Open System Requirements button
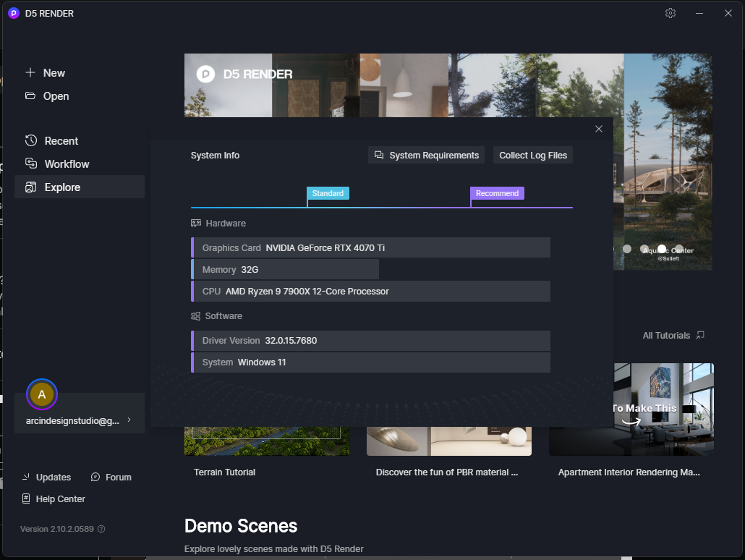 tap(426, 156)
